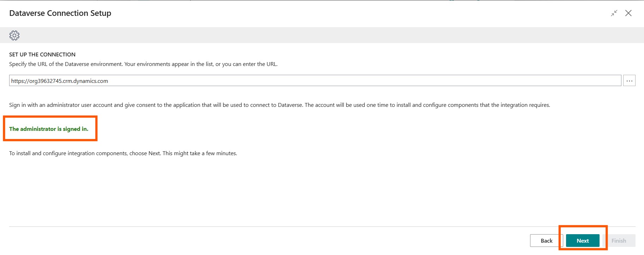This screenshot has width=644, height=255.
Task: Click the settings gear icon
Action: click(14, 35)
